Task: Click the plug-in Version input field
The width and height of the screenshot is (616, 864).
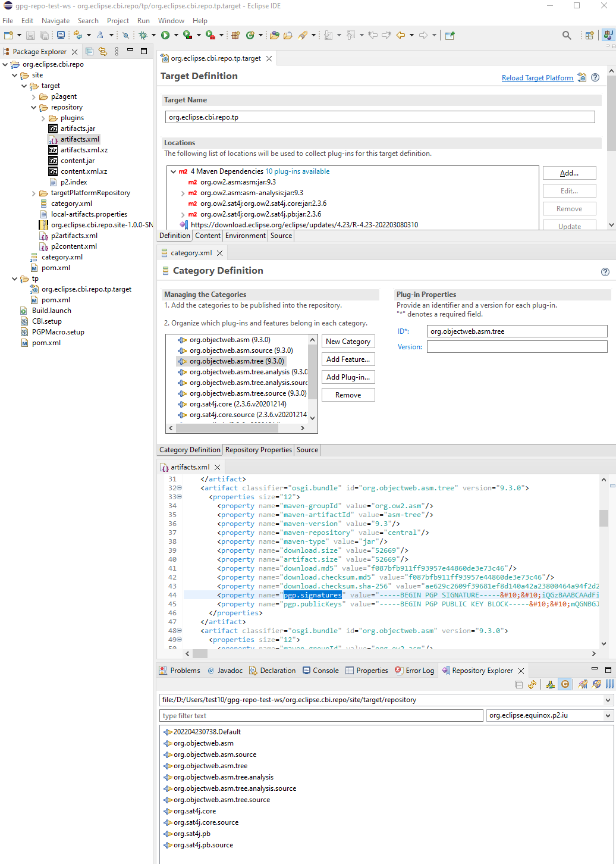Action: coord(517,347)
